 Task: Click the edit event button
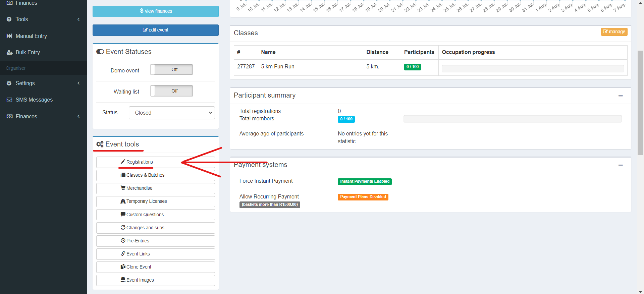[x=156, y=30]
